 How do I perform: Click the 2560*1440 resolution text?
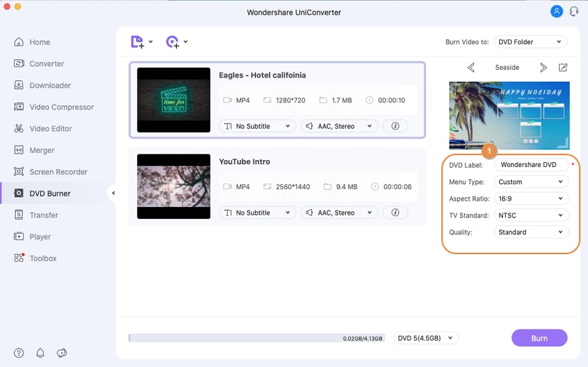pos(293,186)
